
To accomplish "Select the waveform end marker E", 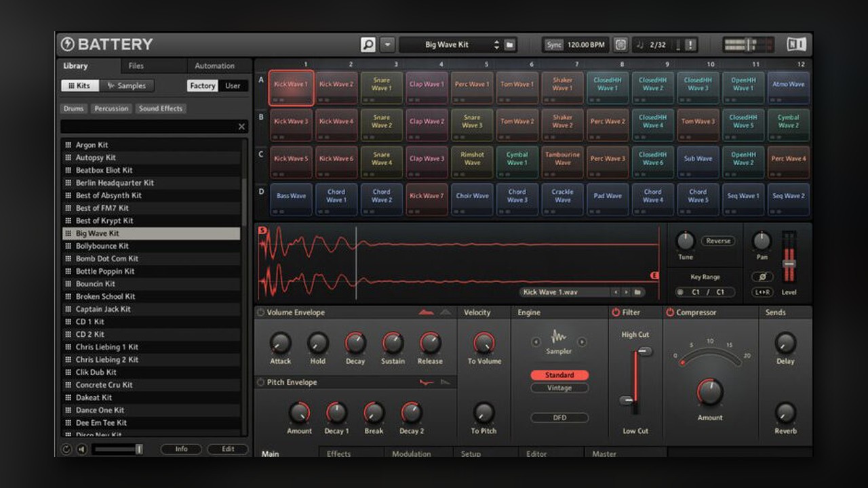I will 654,275.
